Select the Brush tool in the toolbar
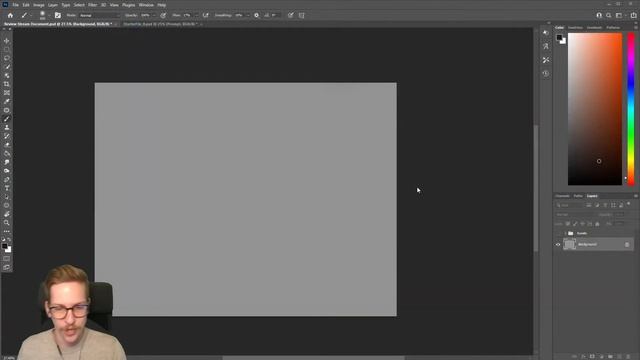Viewport: 640px width, 360px height. coord(7,119)
